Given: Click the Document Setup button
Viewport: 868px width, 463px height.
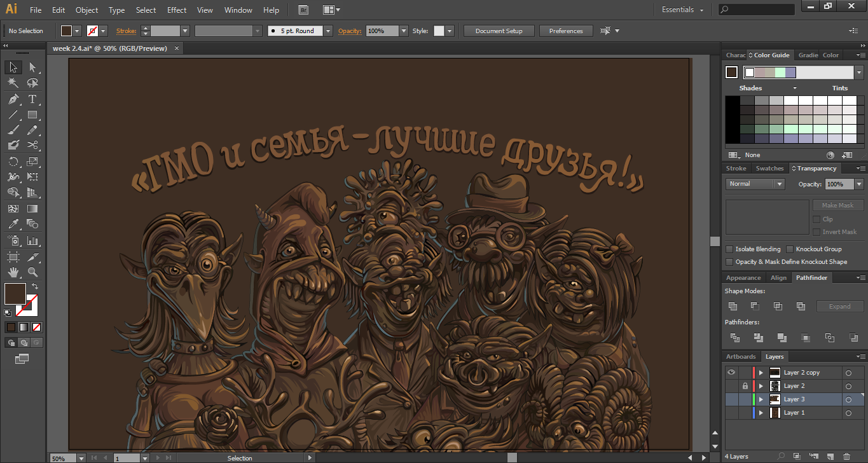Looking at the screenshot, I should 499,31.
